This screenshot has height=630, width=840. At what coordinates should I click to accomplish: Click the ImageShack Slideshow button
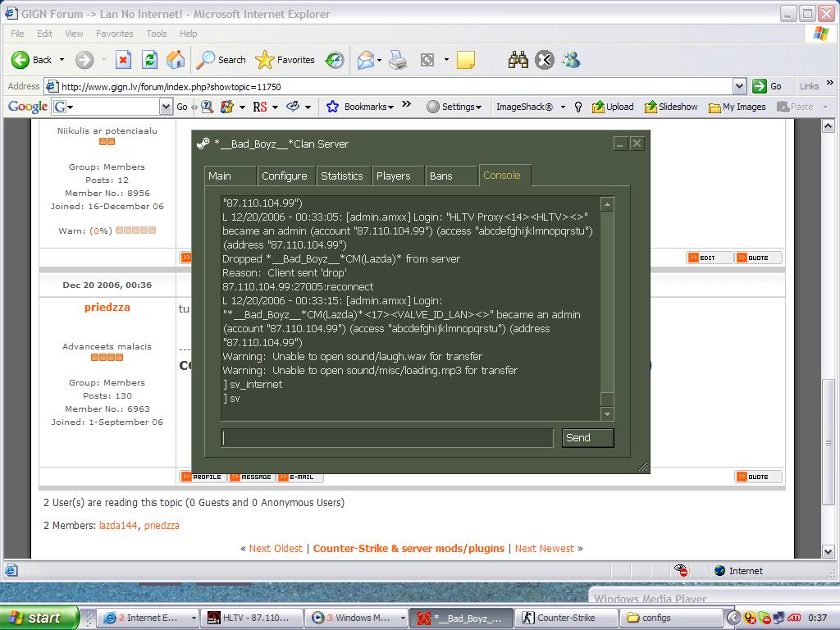click(x=671, y=107)
